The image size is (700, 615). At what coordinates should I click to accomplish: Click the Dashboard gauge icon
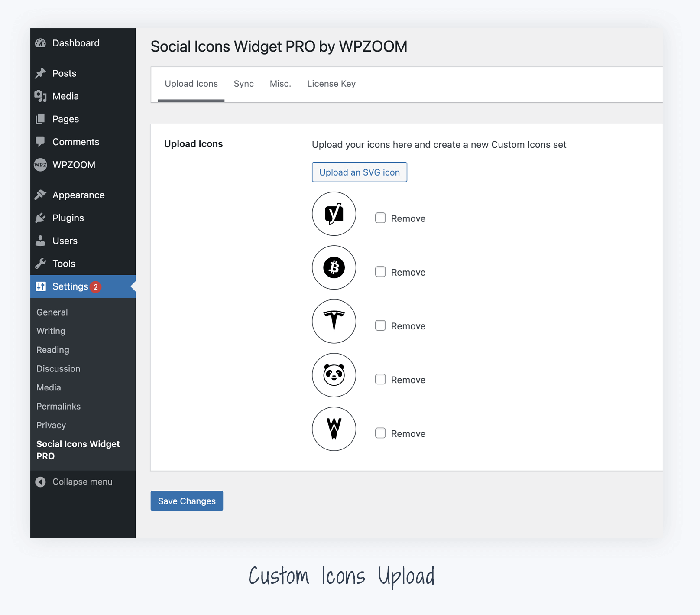coord(41,43)
